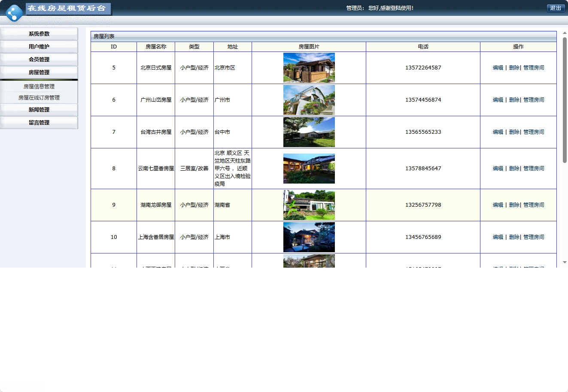Click the blue logo icon in top-left corner
This screenshot has width=568, height=392.
pyautogui.click(x=14, y=12)
